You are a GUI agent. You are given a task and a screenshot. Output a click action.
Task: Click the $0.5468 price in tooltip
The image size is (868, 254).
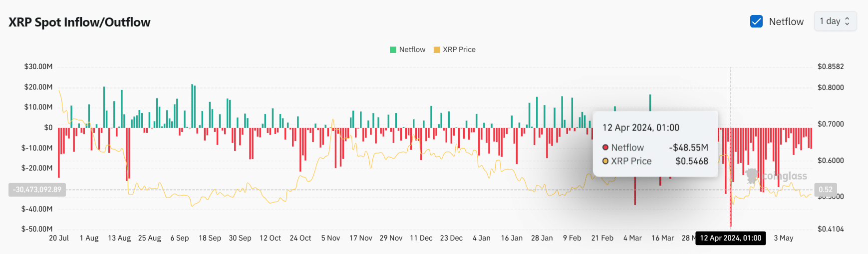[x=691, y=161]
